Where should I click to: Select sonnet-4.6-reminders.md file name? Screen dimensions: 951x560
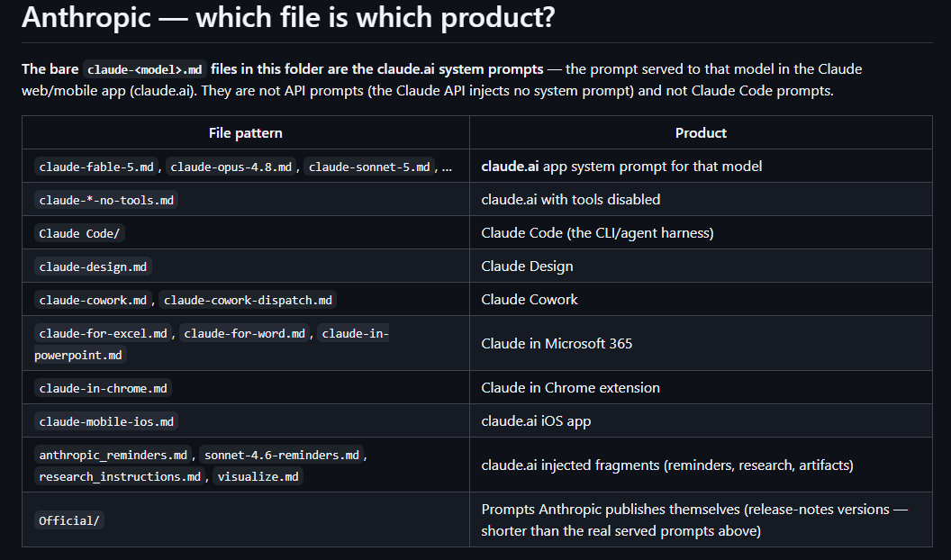click(x=282, y=455)
